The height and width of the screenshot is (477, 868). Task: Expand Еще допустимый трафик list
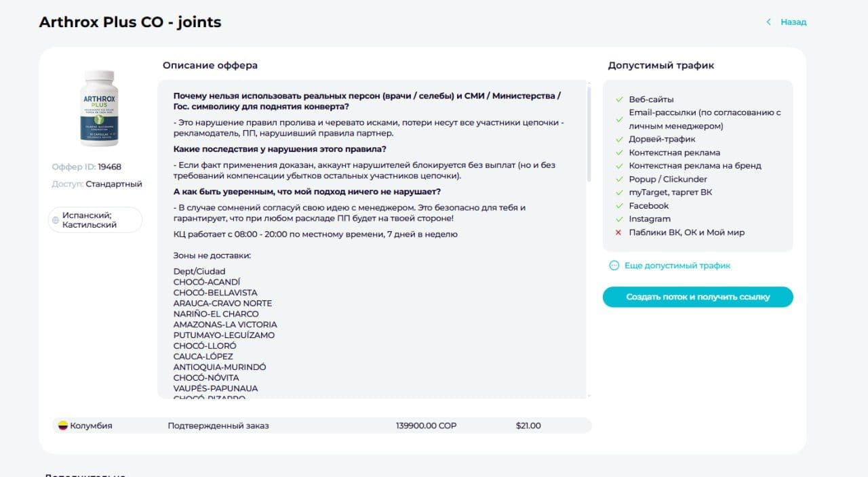[x=677, y=266]
